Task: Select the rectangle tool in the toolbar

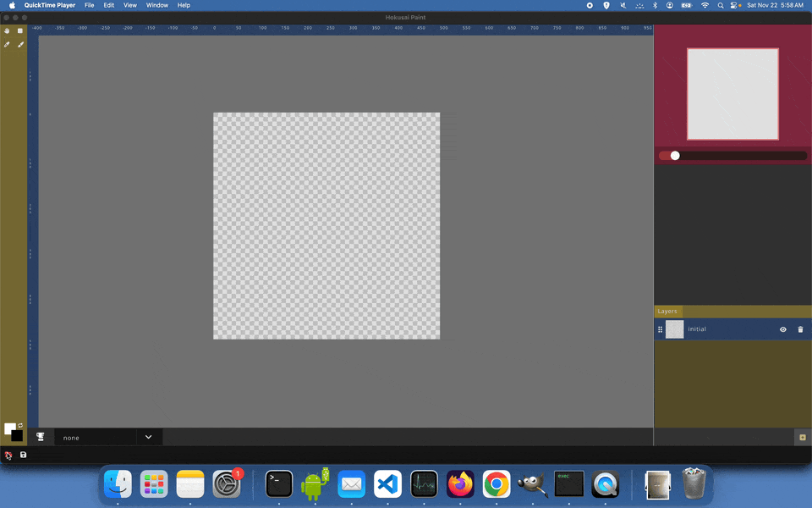Action: click(19, 30)
